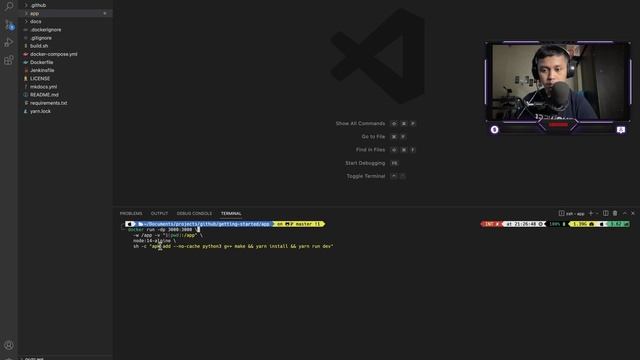
Task: Click the red INT status prompt segment
Action: 491,224
